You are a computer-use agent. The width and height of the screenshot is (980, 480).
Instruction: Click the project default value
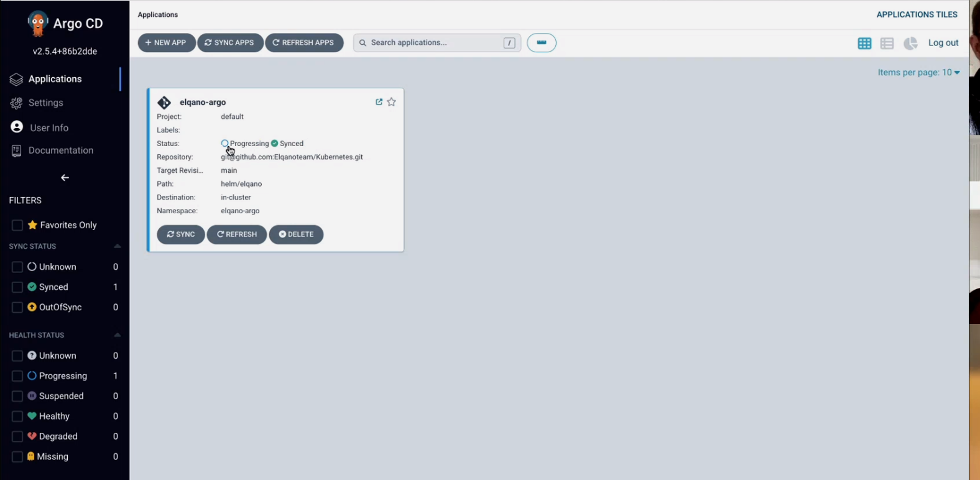pos(232,117)
